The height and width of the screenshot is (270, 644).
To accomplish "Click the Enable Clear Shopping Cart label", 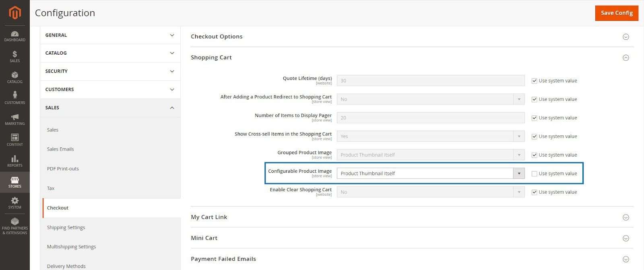I will 301,190.
